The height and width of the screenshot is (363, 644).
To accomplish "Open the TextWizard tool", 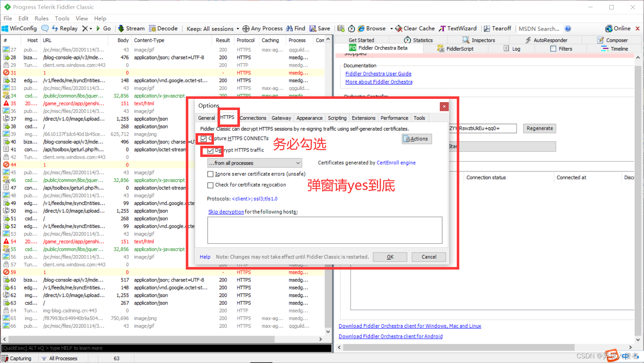I will point(457,28).
